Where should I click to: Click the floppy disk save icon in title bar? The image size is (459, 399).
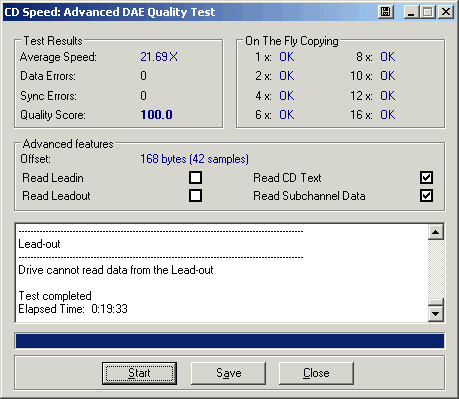click(x=386, y=12)
